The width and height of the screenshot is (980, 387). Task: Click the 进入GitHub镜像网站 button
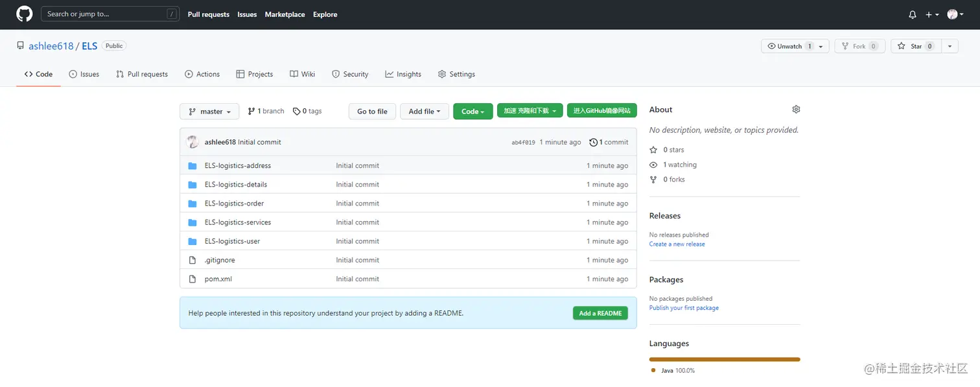point(601,111)
